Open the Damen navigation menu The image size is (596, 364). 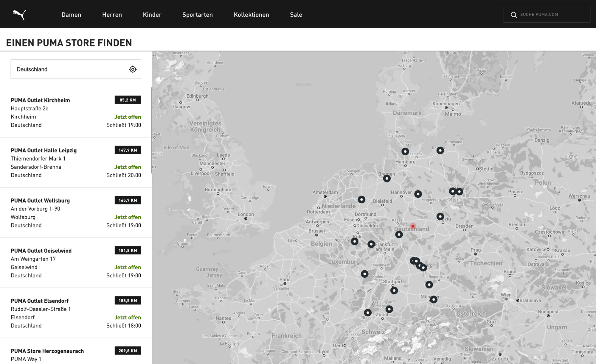point(71,14)
